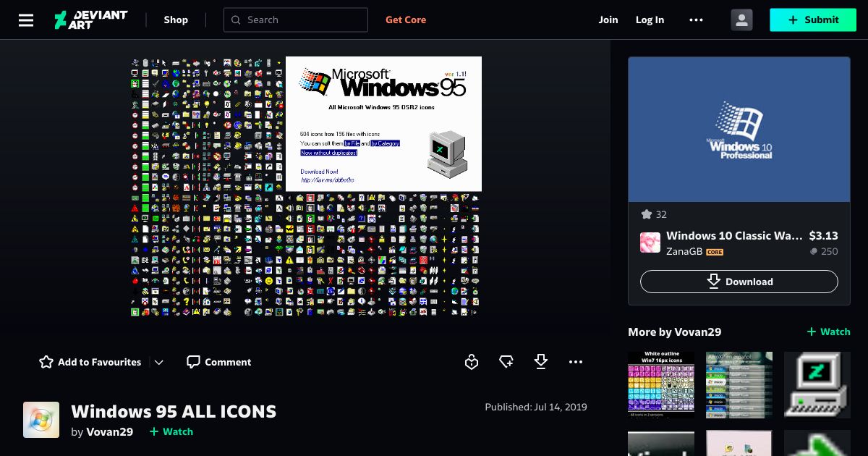The height and width of the screenshot is (456, 868).
Task: Enable Watch next to More by Vovan29
Action: coord(827,332)
